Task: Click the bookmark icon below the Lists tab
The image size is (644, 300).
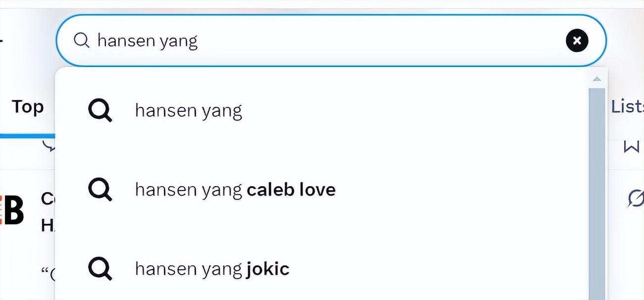Action: point(631,147)
